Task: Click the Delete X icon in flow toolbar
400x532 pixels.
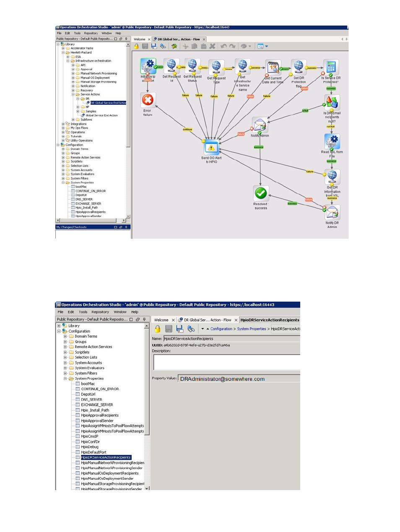Action: [x=213, y=46]
